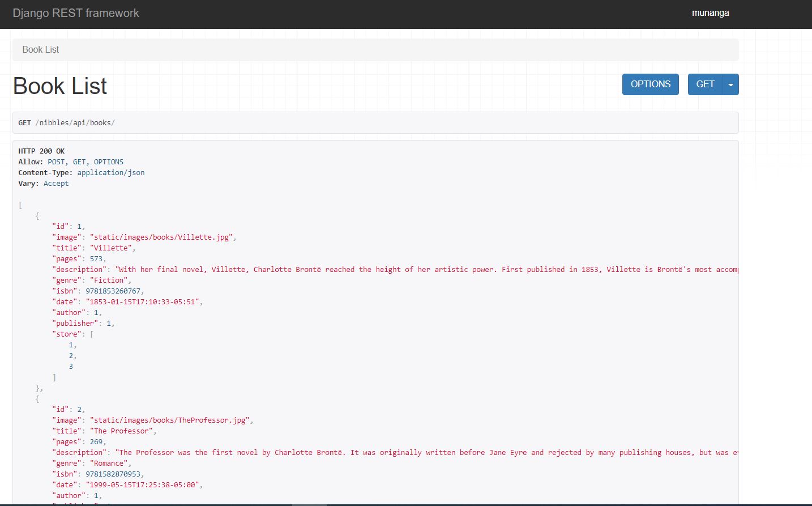812x506 pixels.
Task: Select the pages value 573
Action: (x=96, y=259)
